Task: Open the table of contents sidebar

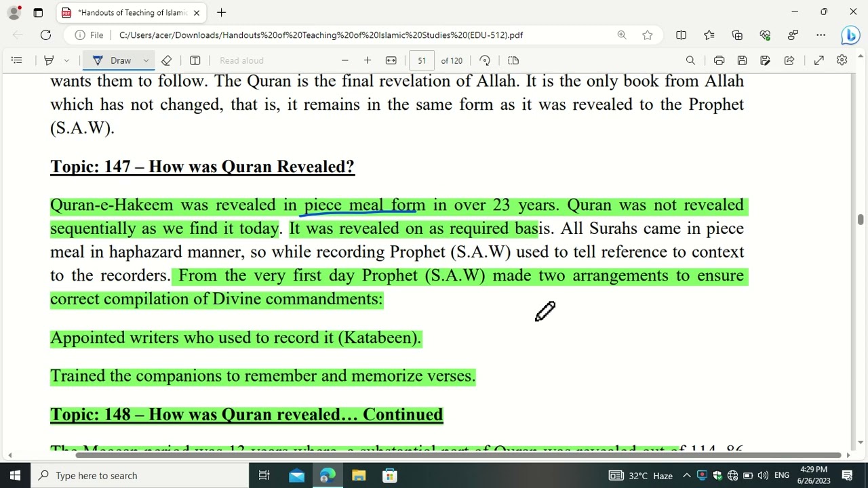Action: (x=16, y=60)
